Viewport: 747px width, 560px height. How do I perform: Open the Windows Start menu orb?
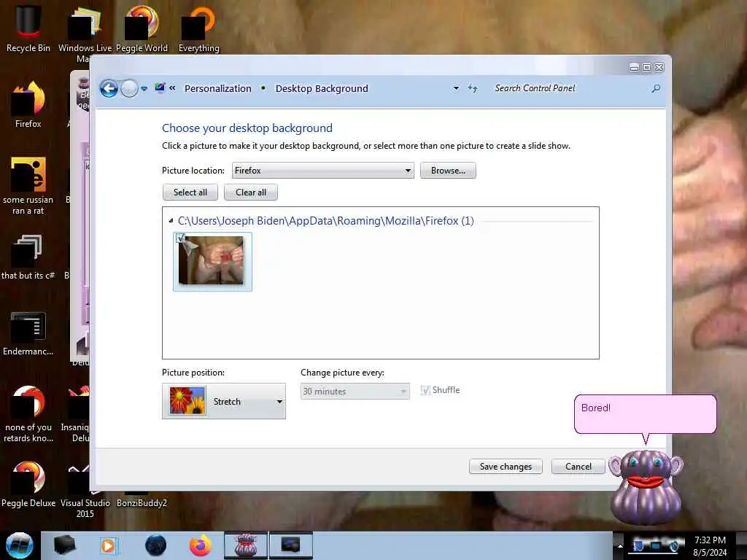click(20, 545)
